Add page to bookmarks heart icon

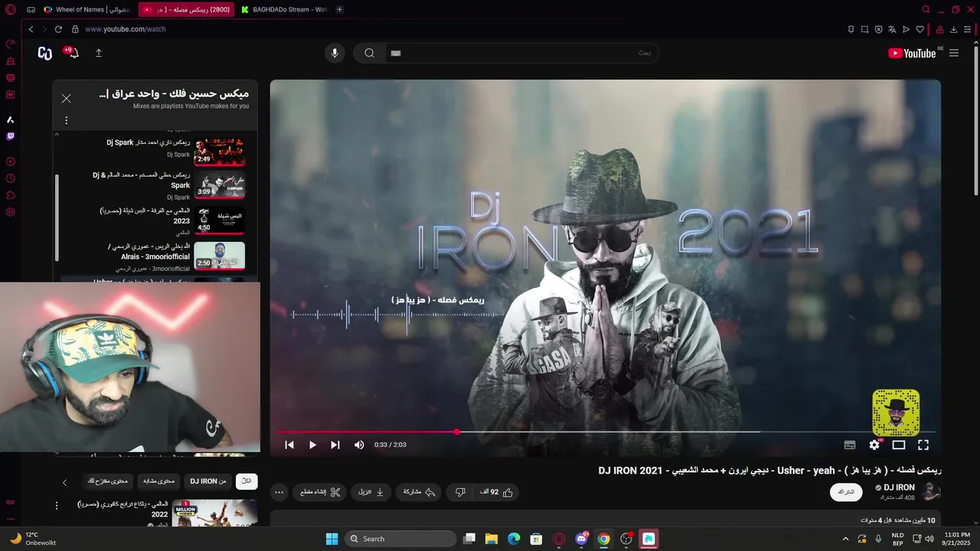click(920, 29)
